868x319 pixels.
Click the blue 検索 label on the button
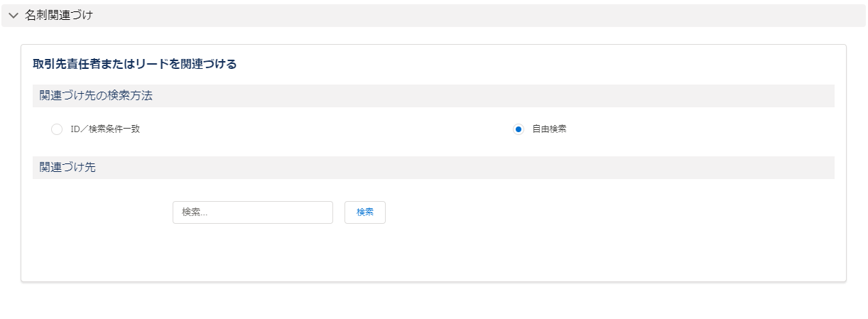[x=365, y=212]
